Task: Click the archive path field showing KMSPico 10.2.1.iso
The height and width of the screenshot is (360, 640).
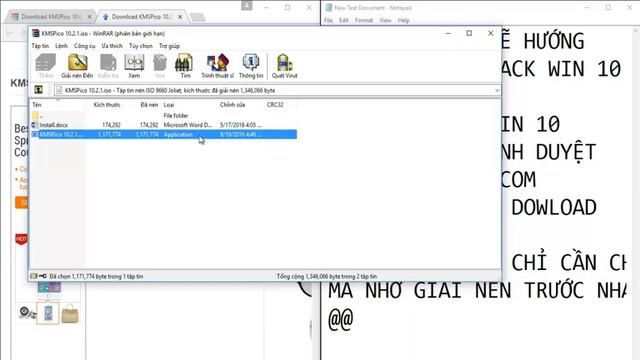Action: (277, 90)
